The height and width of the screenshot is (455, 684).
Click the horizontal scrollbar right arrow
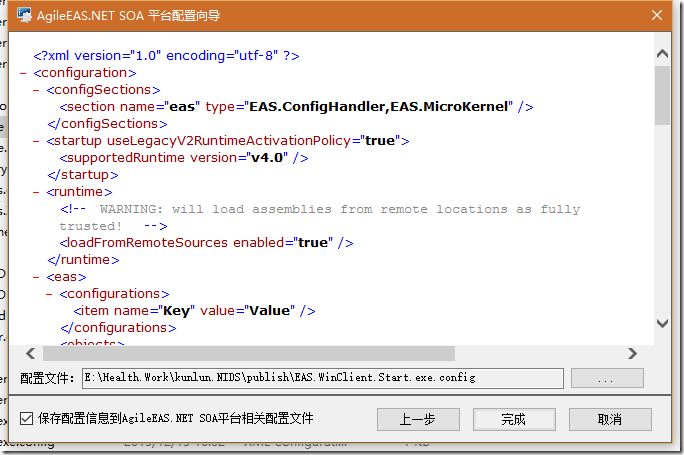coord(633,353)
